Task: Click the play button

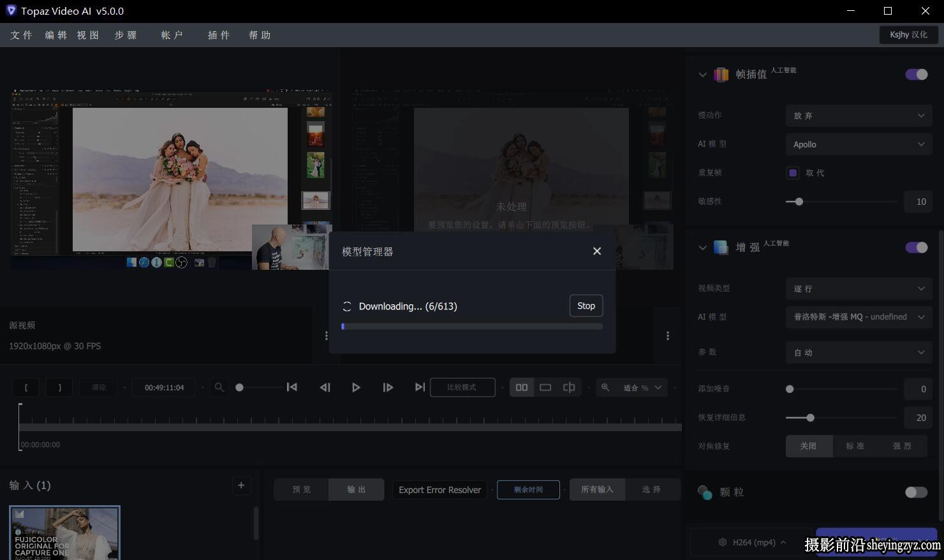Action: coord(356,387)
